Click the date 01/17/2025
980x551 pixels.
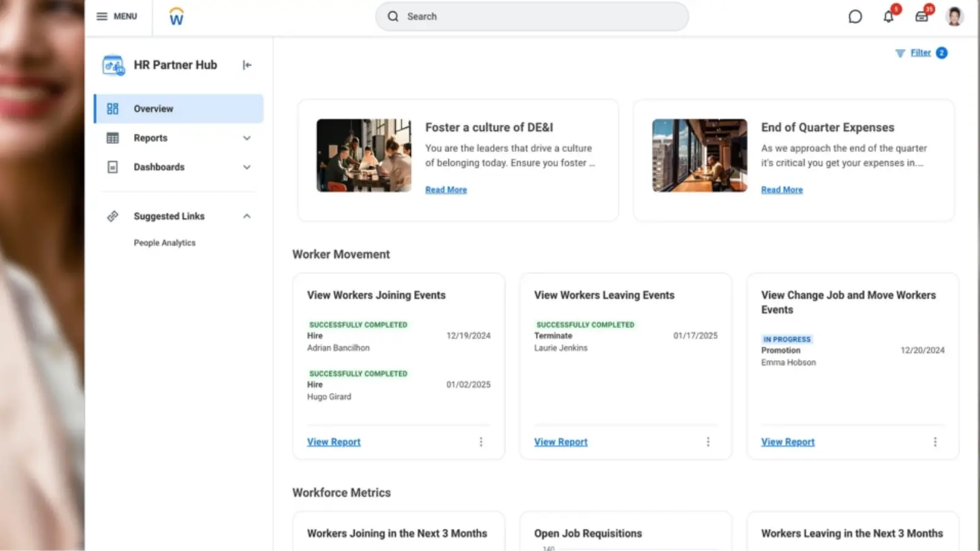[x=695, y=336]
